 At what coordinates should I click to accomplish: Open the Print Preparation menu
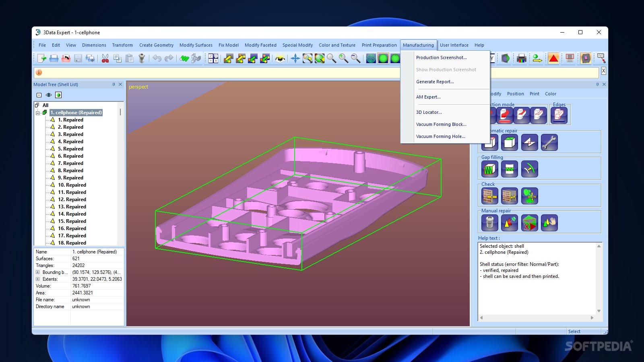tap(379, 45)
